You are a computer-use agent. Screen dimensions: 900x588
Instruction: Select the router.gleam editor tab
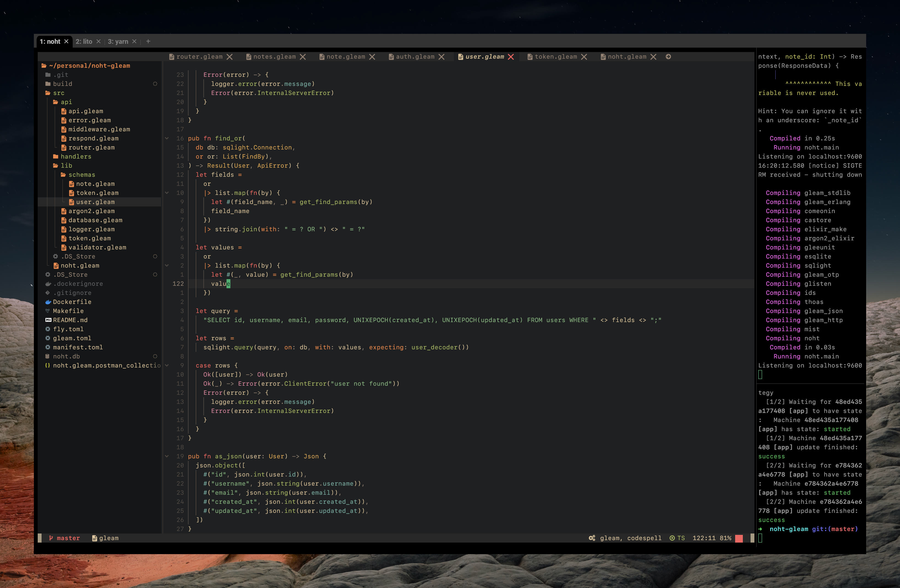pyautogui.click(x=200, y=57)
